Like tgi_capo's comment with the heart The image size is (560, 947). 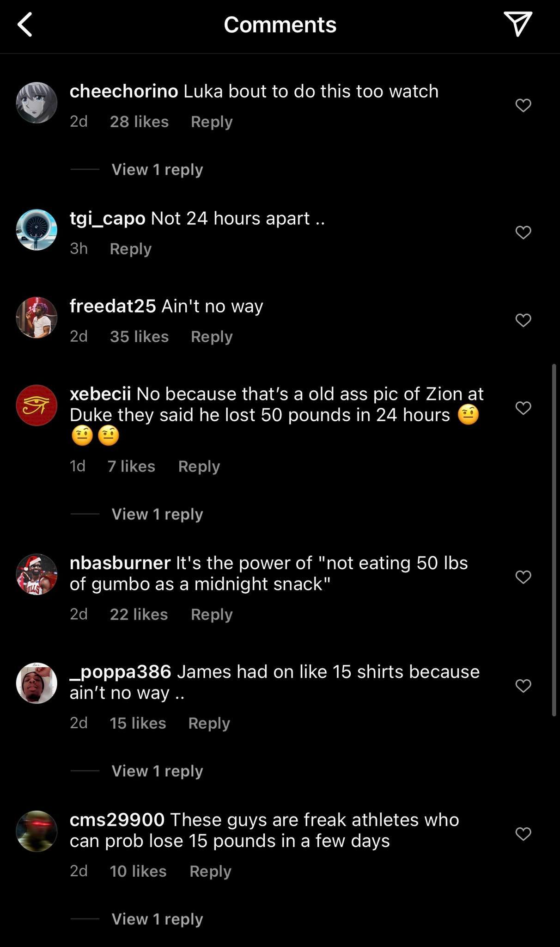pyautogui.click(x=523, y=232)
